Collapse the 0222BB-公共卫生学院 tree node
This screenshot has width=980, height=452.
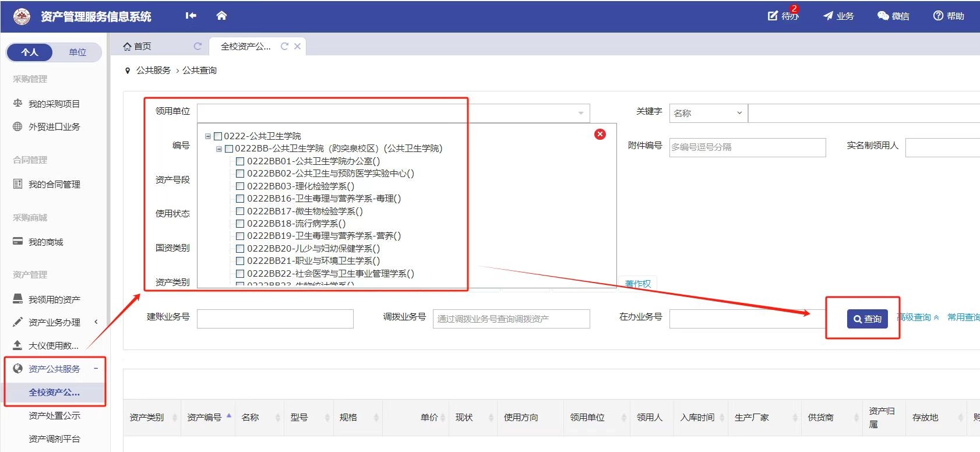coord(219,149)
